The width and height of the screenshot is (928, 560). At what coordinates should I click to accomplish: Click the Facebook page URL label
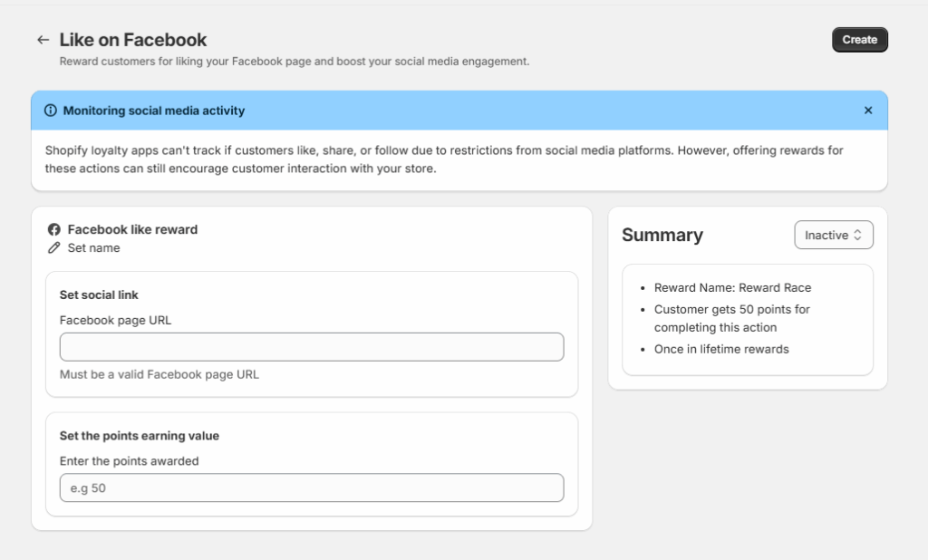[115, 320]
